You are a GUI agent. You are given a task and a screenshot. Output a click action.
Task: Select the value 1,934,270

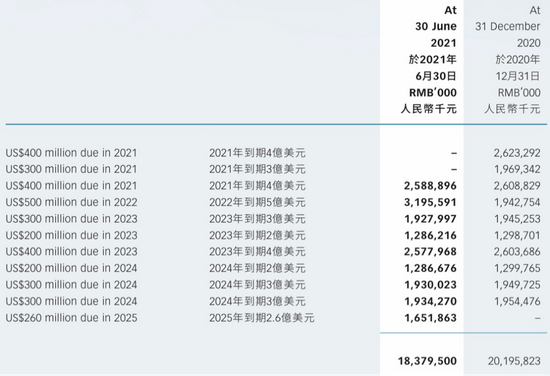pyautogui.click(x=430, y=301)
